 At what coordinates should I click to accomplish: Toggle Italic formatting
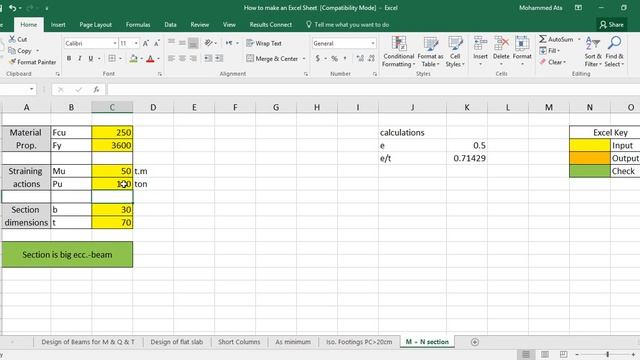pyautogui.click(x=80, y=59)
